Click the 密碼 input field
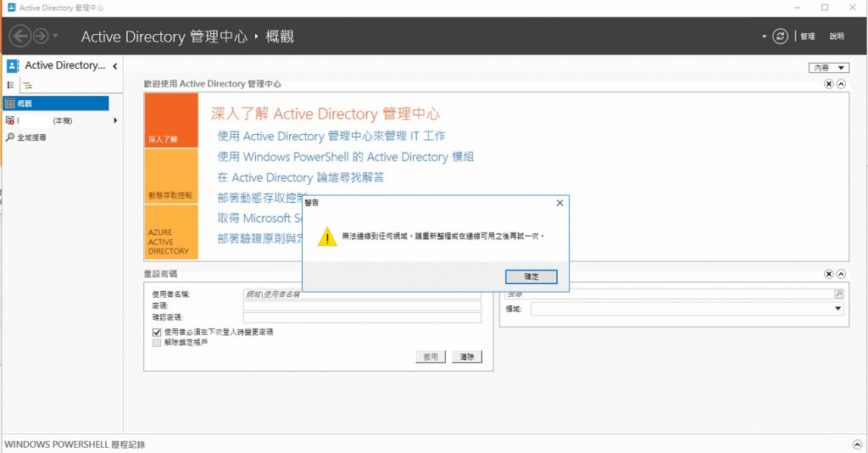The image size is (868, 453). coord(362,305)
